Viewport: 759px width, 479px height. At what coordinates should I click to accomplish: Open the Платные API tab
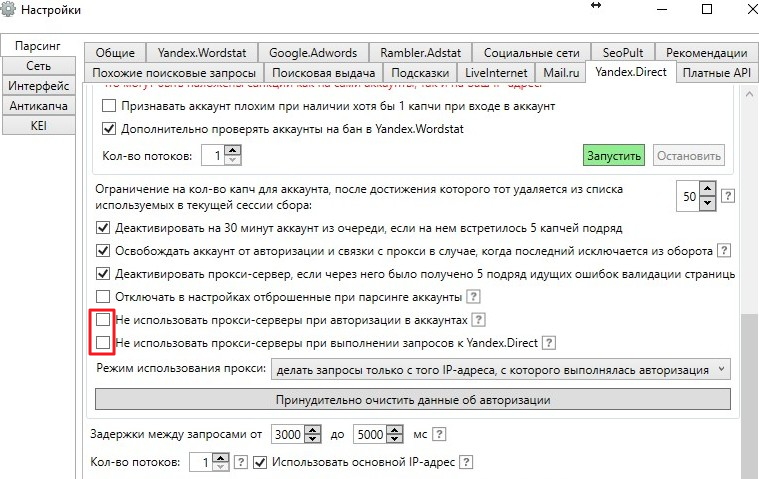tap(716, 73)
